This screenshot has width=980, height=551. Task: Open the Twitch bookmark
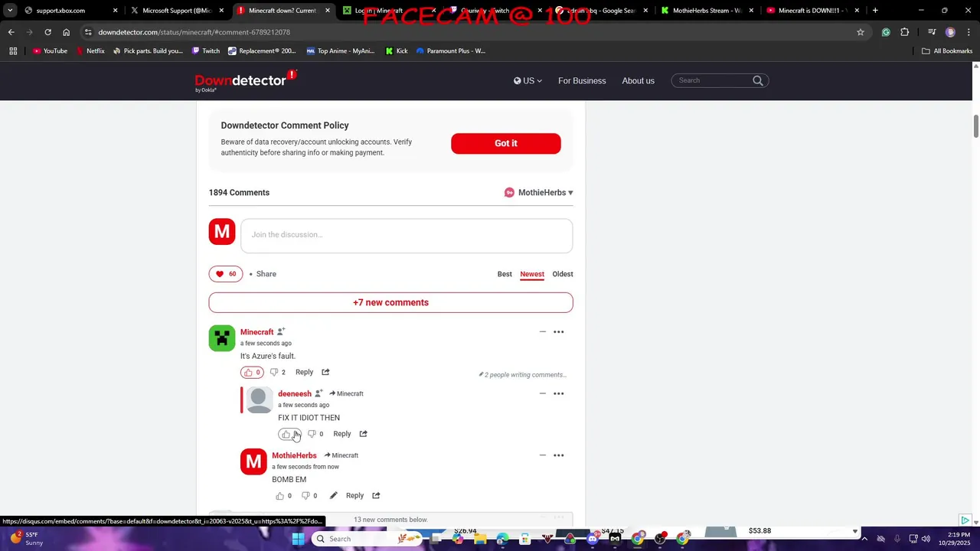[205, 51]
